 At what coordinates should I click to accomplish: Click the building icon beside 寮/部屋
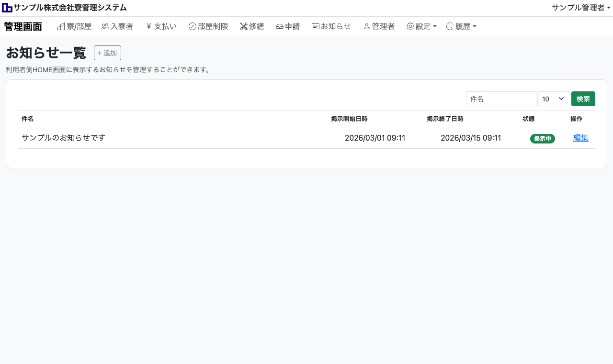[61, 27]
